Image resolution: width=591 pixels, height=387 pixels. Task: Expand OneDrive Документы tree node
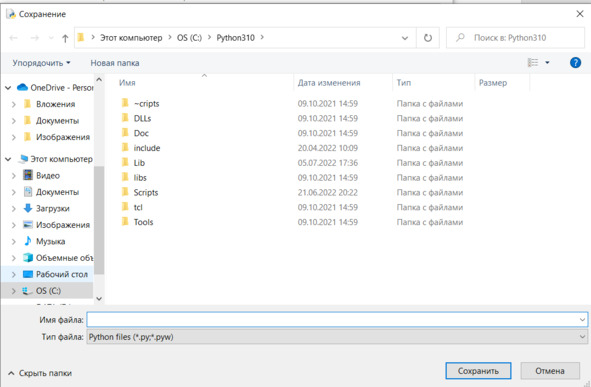pyautogui.click(x=14, y=121)
